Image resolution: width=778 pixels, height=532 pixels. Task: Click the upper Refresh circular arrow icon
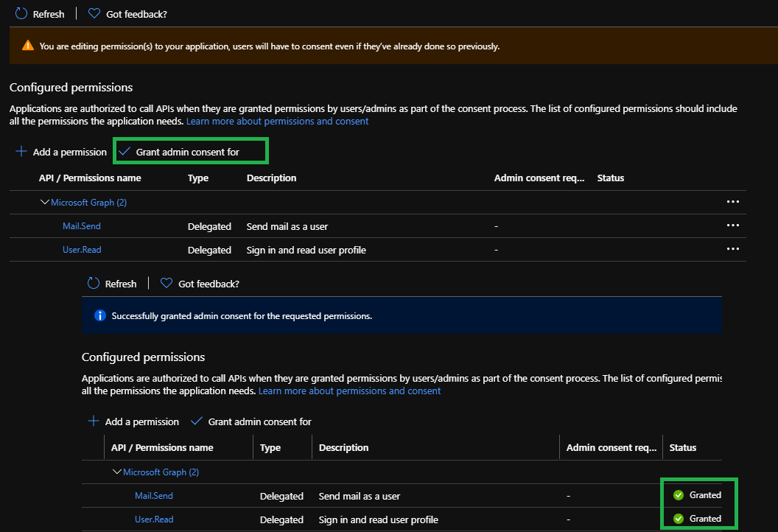coord(21,13)
